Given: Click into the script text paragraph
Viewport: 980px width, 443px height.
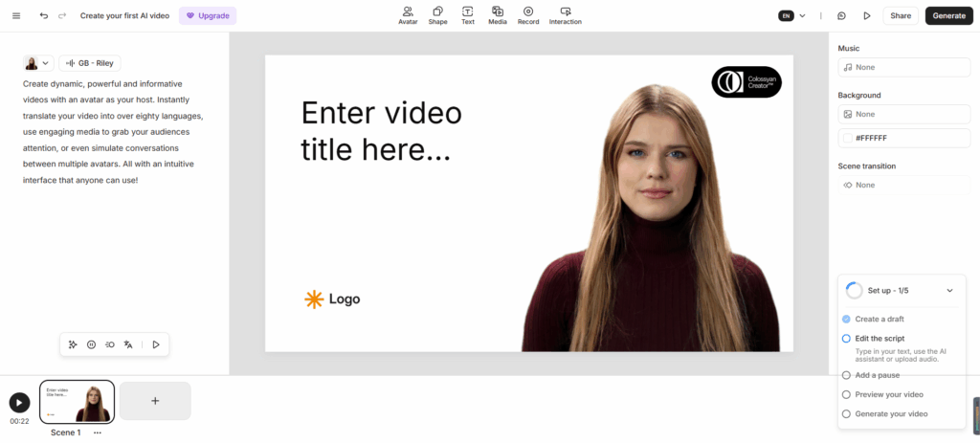Looking at the screenshot, I should pos(114,132).
